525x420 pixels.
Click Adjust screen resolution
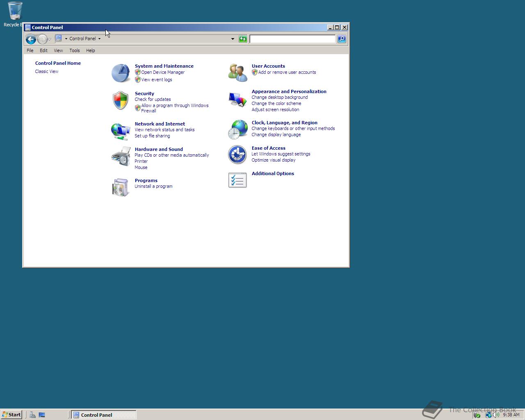275,110
